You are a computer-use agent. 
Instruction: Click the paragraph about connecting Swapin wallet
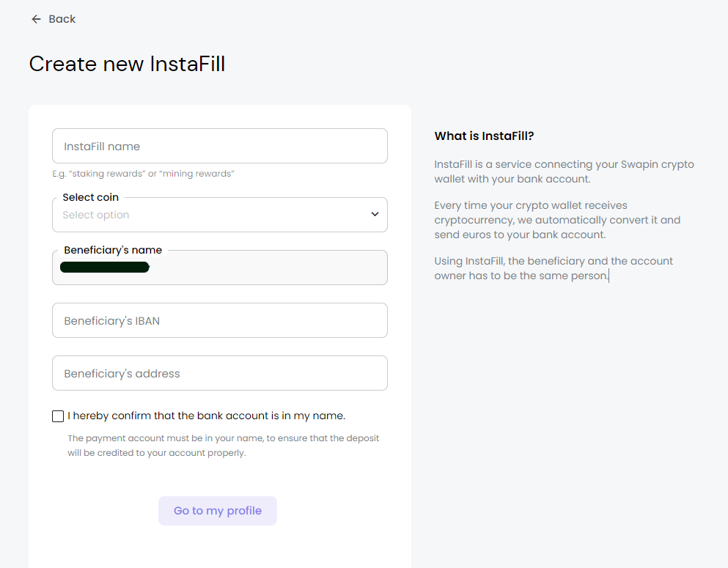point(563,171)
